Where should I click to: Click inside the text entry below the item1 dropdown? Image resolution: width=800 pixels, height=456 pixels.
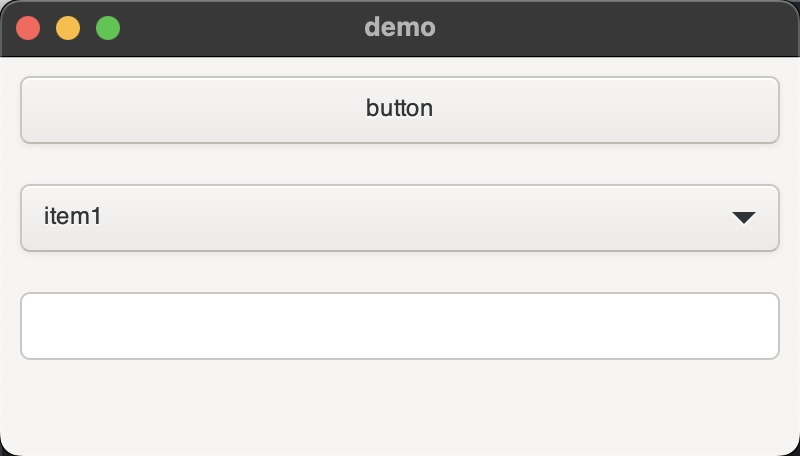399,325
